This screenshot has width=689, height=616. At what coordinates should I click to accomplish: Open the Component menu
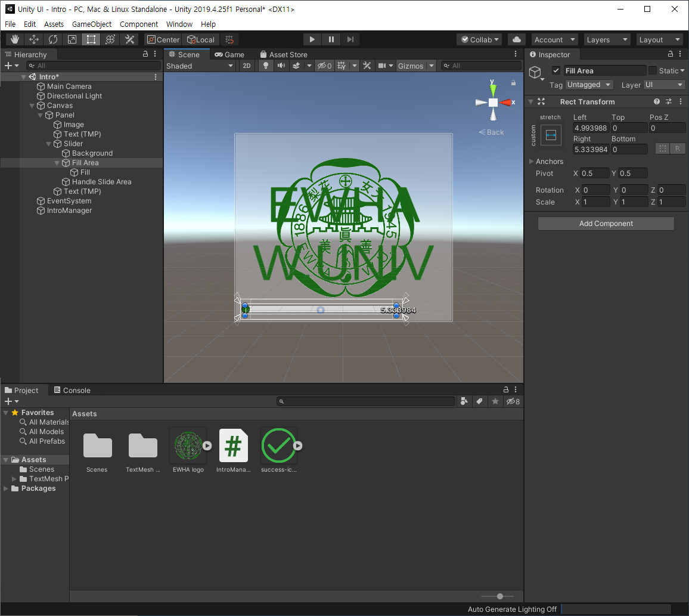point(139,24)
